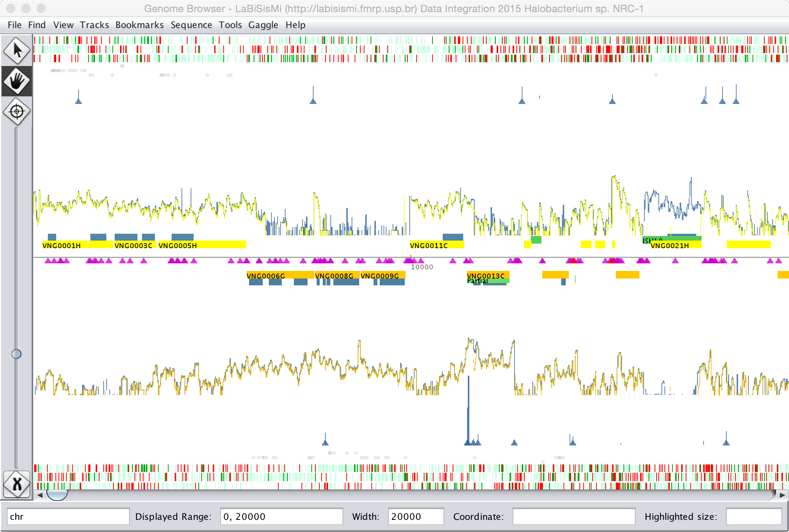The width and height of the screenshot is (789, 532).
Task: Open the Tracks menu
Action: pyautogui.click(x=94, y=25)
